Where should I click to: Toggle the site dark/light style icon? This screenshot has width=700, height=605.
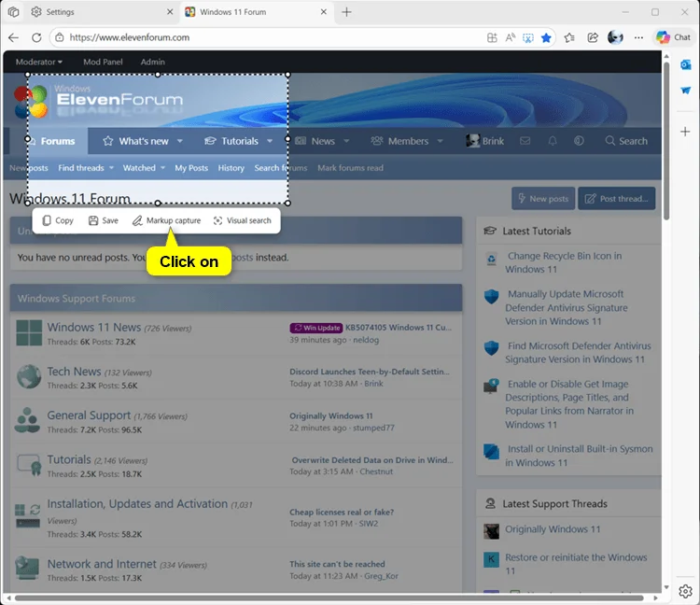pyautogui.click(x=579, y=141)
